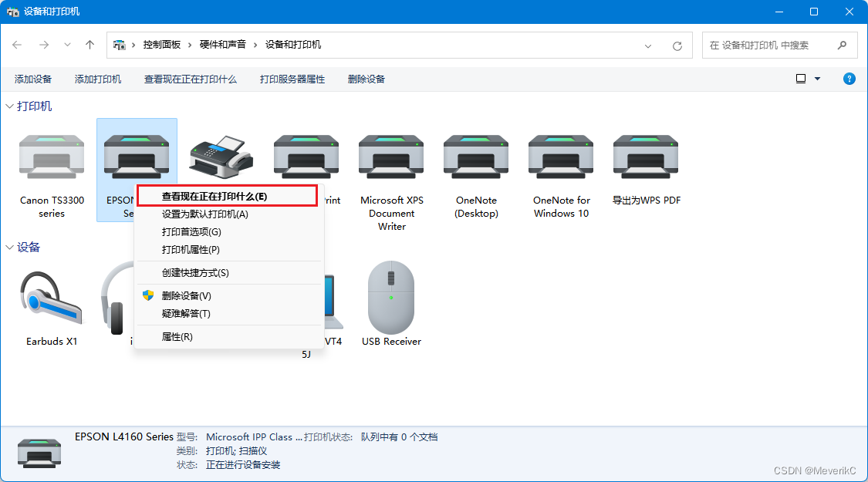868x482 pixels.
Task: Select the USB Receiver mouse device
Action: pyautogui.click(x=391, y=298)
